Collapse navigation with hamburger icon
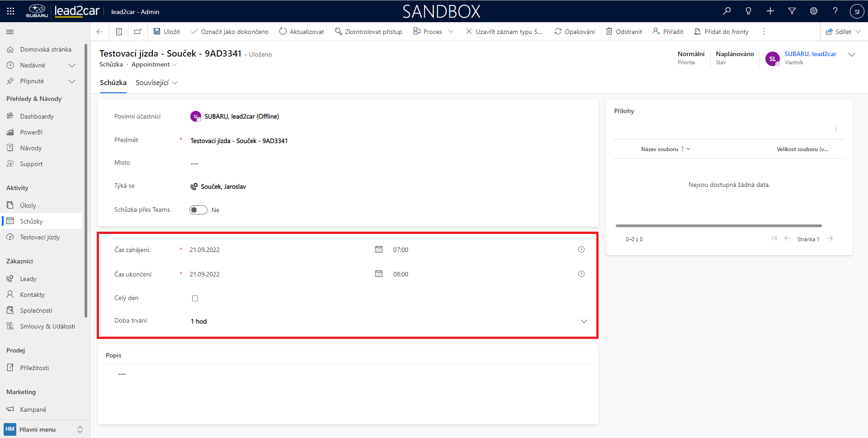 tap(10, 32)
